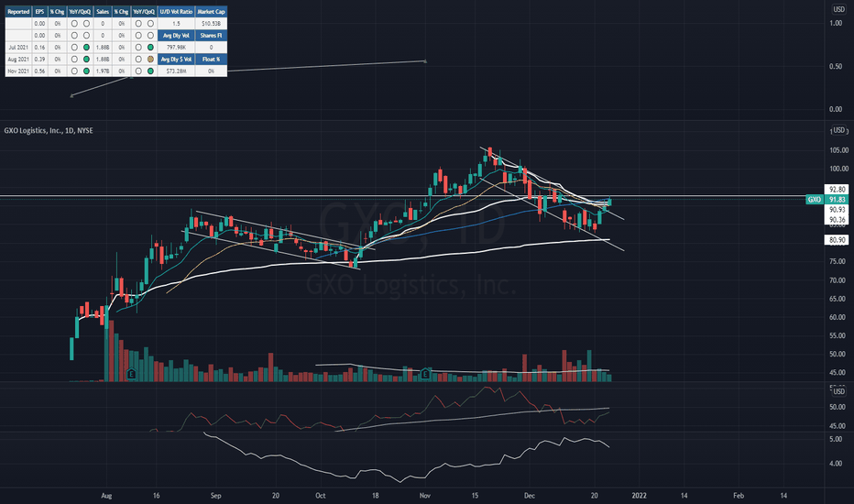The height and width of the screenshot is (504, 854).
Task: Open the USD currency selector on the price pane
Action: (838, 130)
